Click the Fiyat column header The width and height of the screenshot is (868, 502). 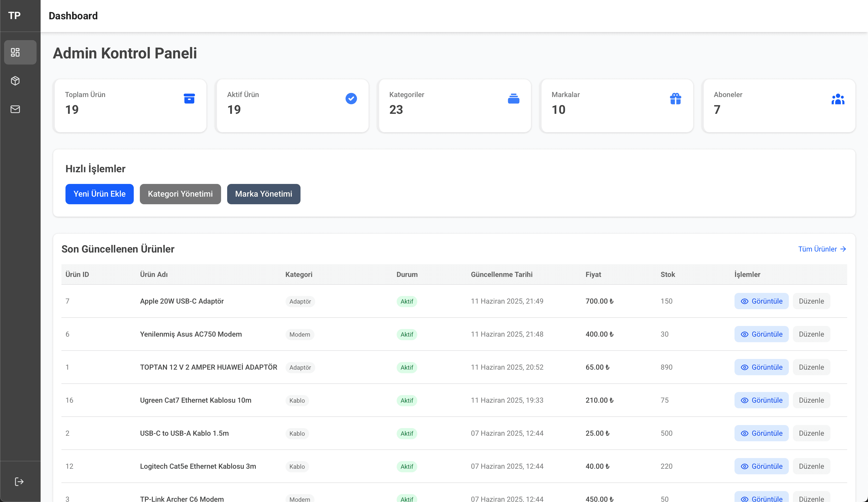593,274
